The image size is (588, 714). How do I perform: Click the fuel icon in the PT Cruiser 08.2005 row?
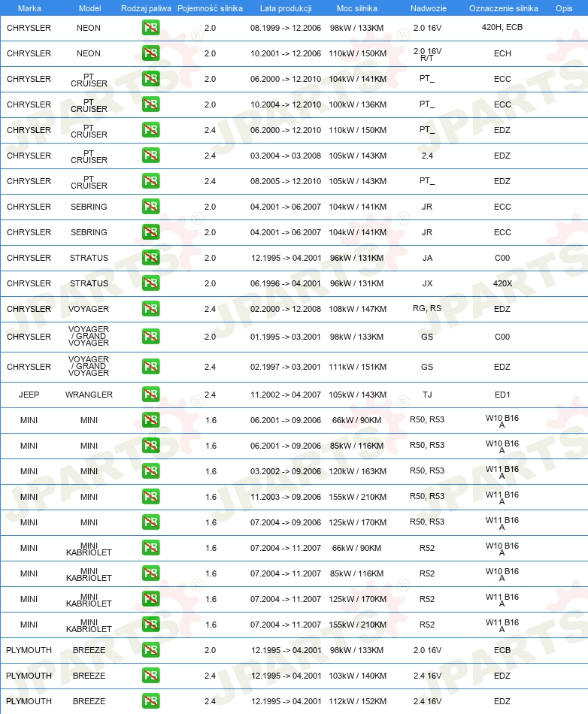click(150, 181)
